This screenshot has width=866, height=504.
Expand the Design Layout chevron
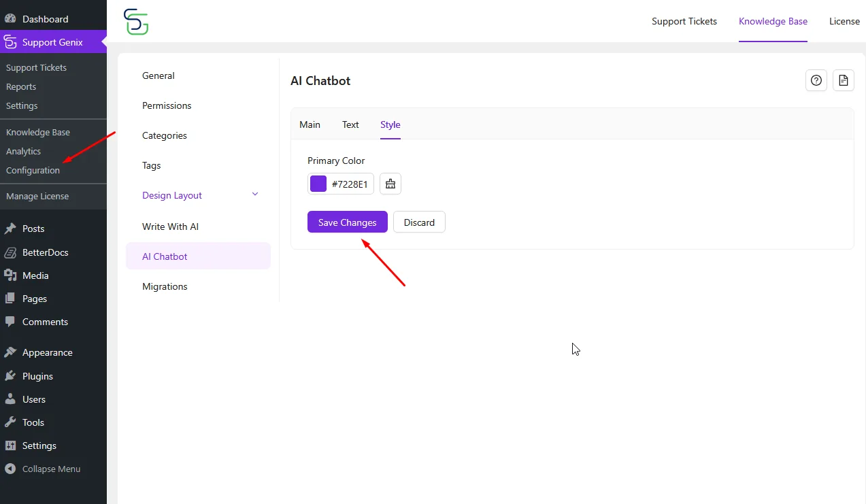pyautogui.click(x=255, y=195)
